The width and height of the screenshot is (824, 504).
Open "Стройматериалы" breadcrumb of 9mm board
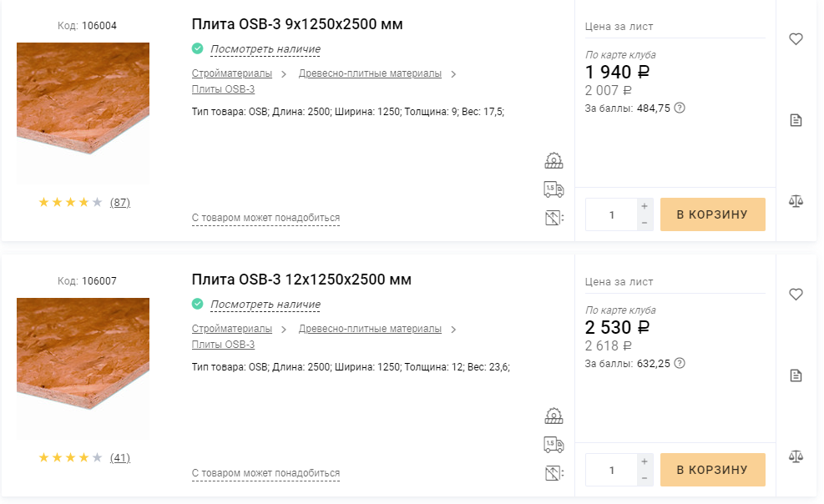(x=232, y=73)
